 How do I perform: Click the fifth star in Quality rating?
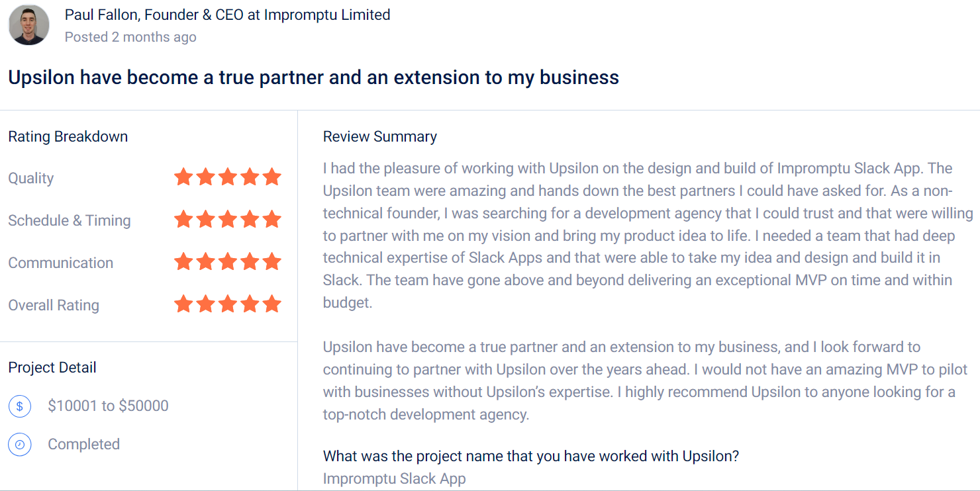point(271,177)
